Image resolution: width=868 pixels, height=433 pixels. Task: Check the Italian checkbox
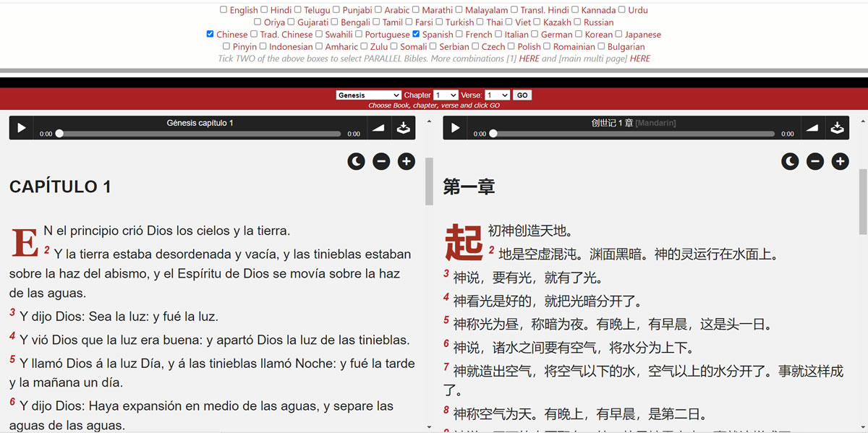click(x=498, y=34)
